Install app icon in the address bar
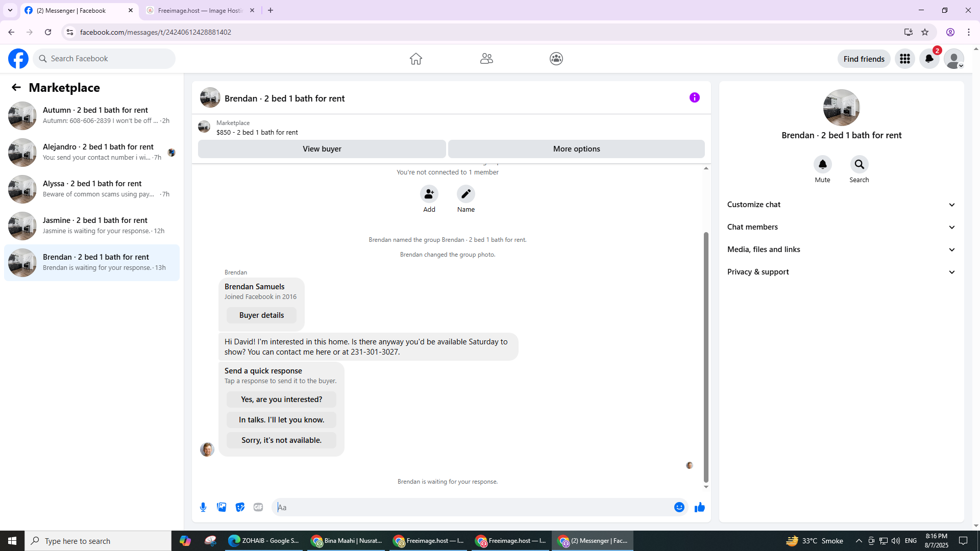 click(x=909, y=32)
